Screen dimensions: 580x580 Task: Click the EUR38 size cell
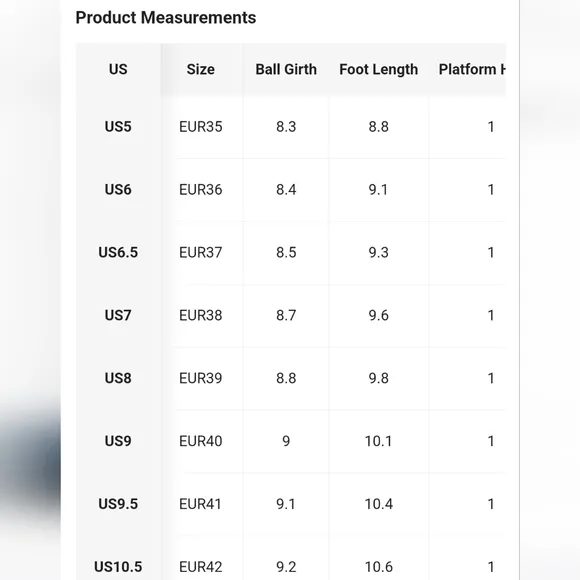tap(200, 315)
